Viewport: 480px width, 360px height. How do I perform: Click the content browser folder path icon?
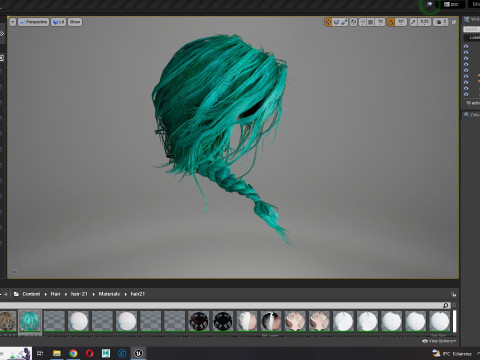pyautogui.click(x=16, y=294)
